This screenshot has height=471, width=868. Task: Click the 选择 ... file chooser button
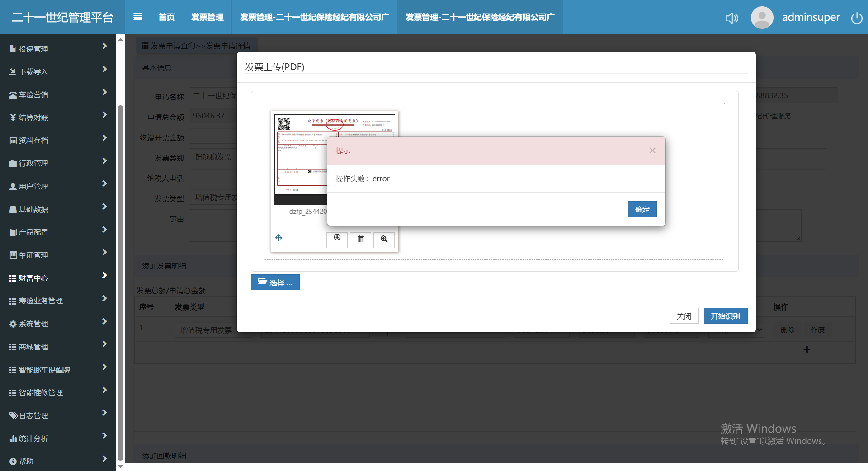pyautogui.click(x=275, y=283)
